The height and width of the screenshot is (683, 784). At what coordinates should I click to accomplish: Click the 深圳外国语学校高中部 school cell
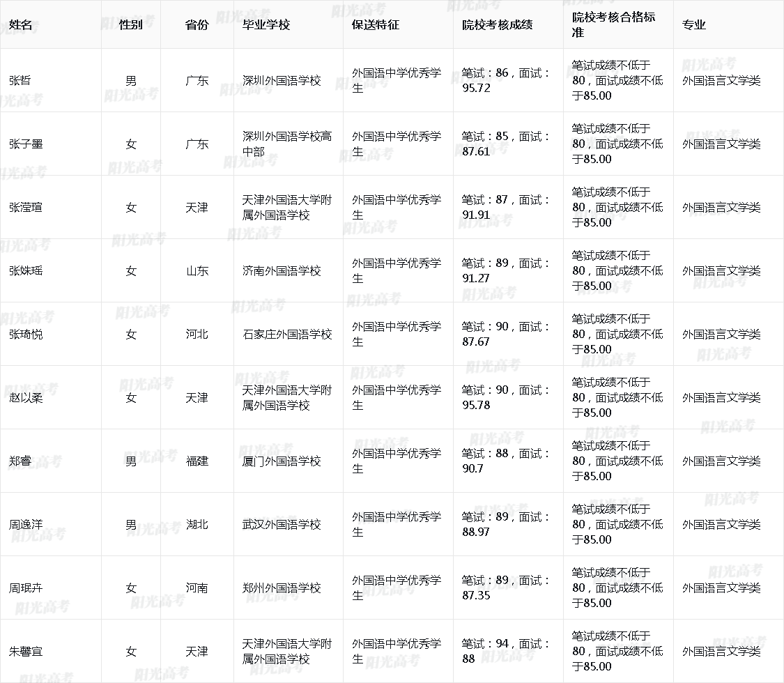286,144
